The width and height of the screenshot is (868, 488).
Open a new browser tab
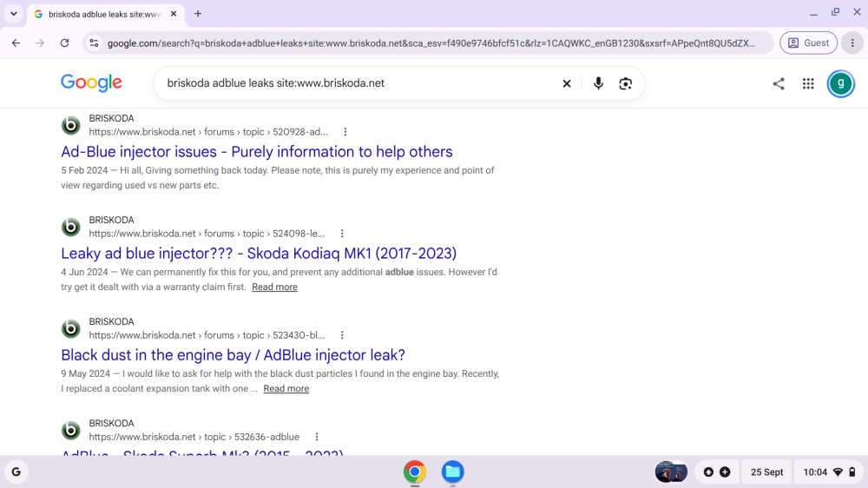coord(198,14)
